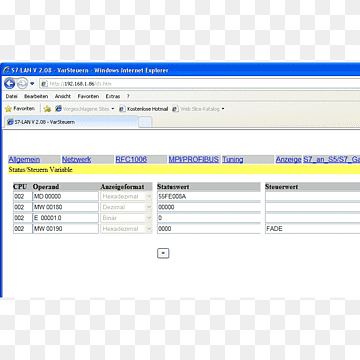Click status value field 00000
The height and width of the screenshot is (360, 360).
(209, 207)
